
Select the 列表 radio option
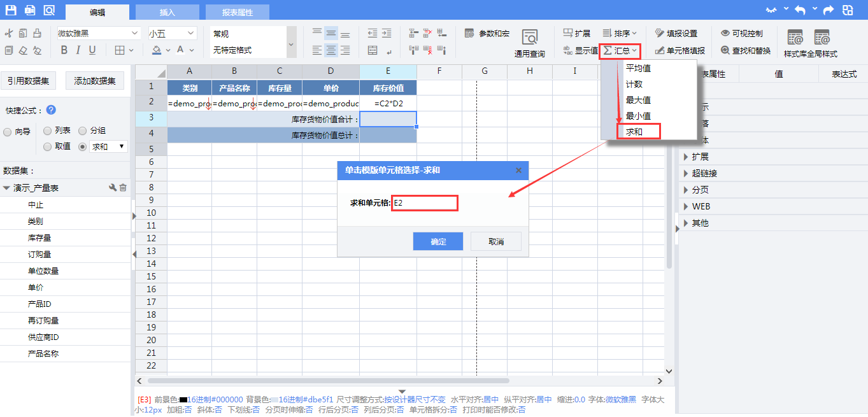coord(48,131)
